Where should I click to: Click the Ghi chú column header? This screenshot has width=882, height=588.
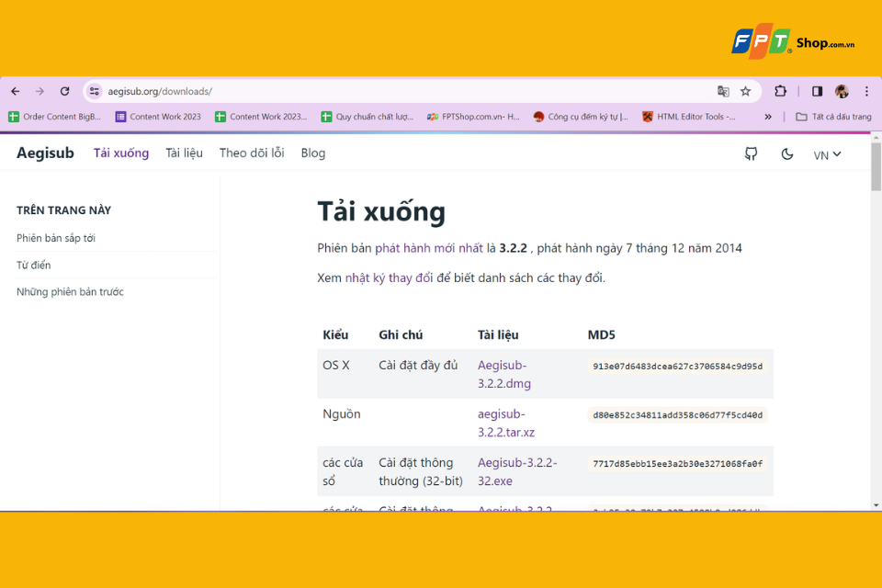pyautogui.click(x=401, y=334)
